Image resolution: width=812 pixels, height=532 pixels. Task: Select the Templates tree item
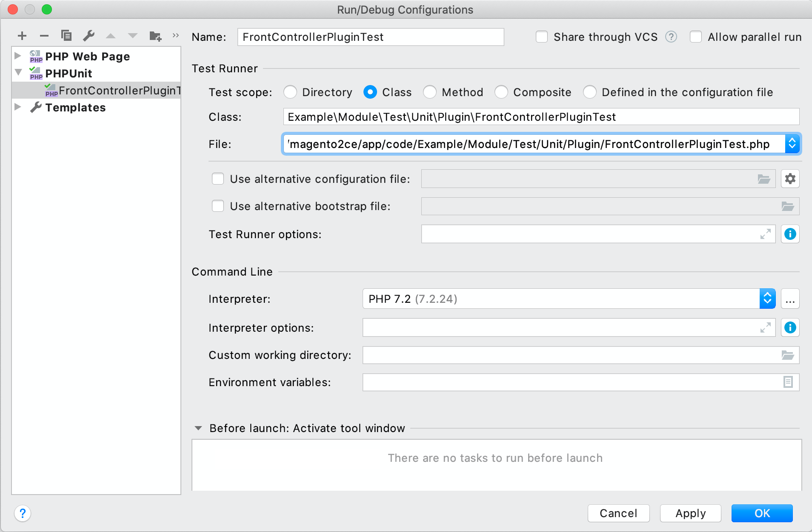point(75,108)
